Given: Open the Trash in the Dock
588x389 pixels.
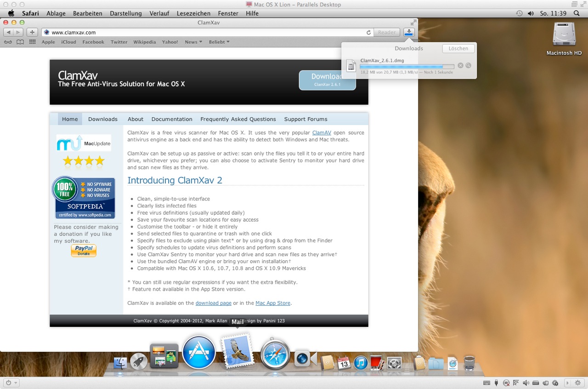Looking at the screenshot, I should coord(469,363).
